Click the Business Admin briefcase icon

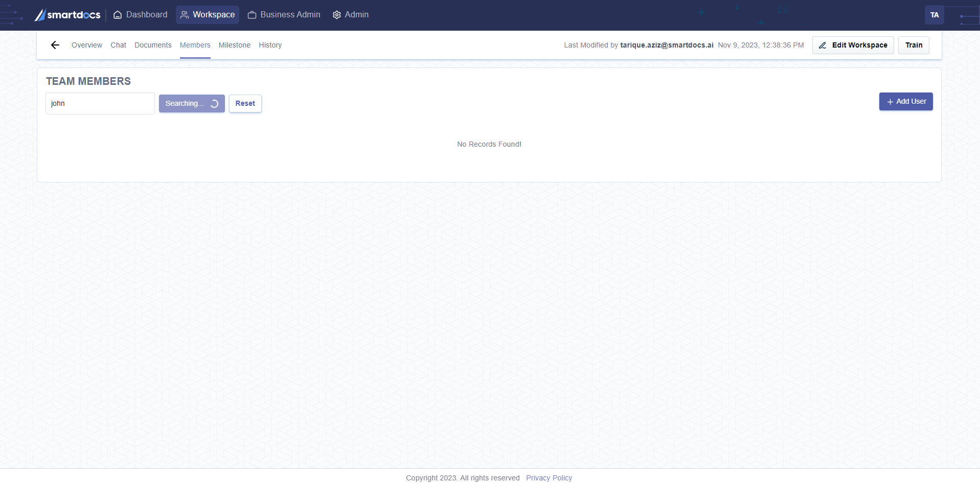click(252, 15)
